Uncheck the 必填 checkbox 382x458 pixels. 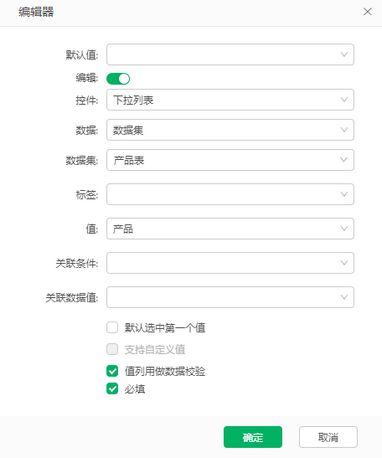click(x=112, y=389)
